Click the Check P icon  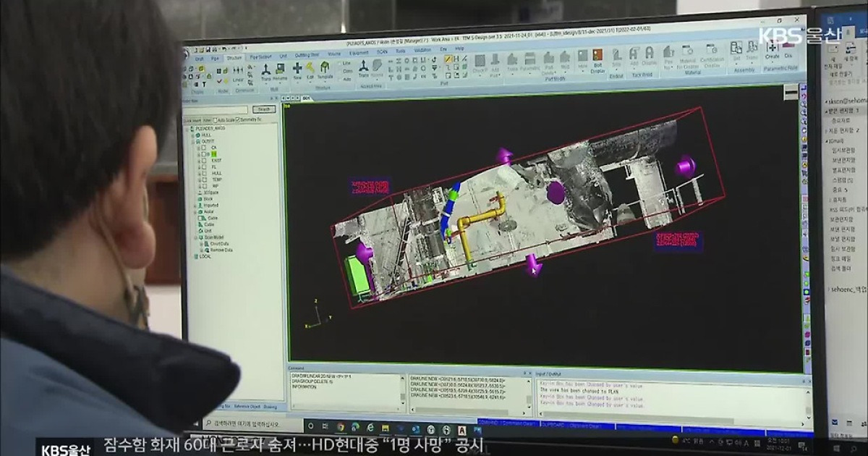tap(480, 61)
